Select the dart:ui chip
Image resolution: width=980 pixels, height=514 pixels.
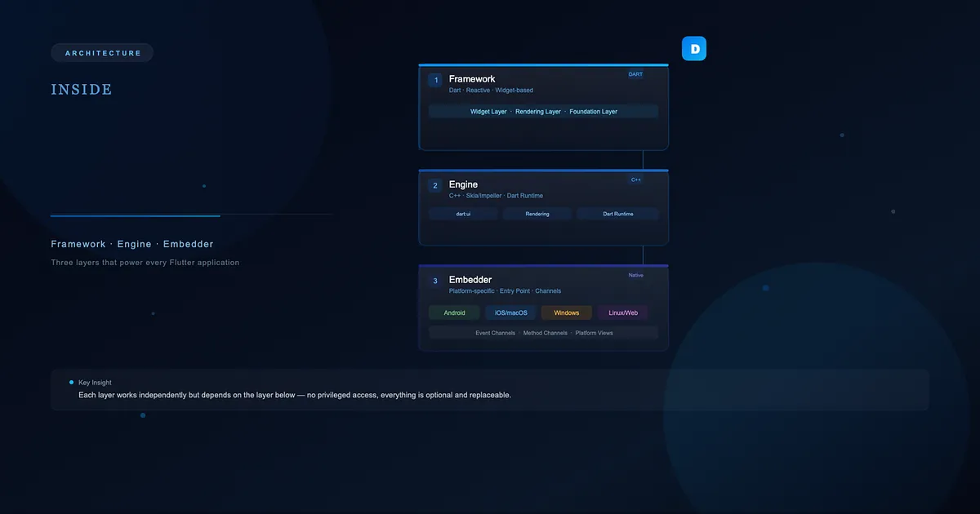coord(464,214)
